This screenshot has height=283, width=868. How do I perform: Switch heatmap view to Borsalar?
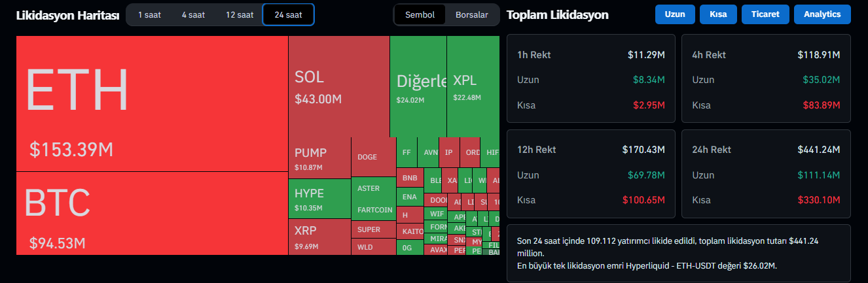[x=471, y=14]
